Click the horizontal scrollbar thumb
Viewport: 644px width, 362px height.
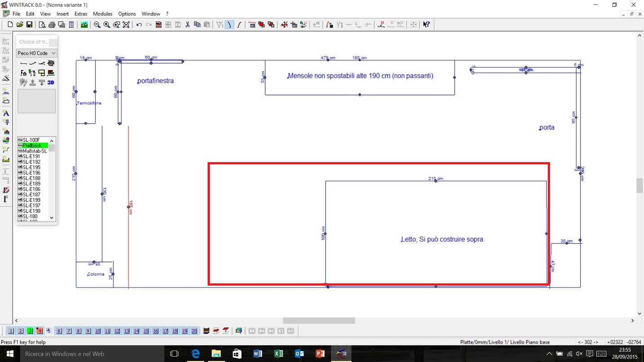pyautogui.click(x=319, y=321)
